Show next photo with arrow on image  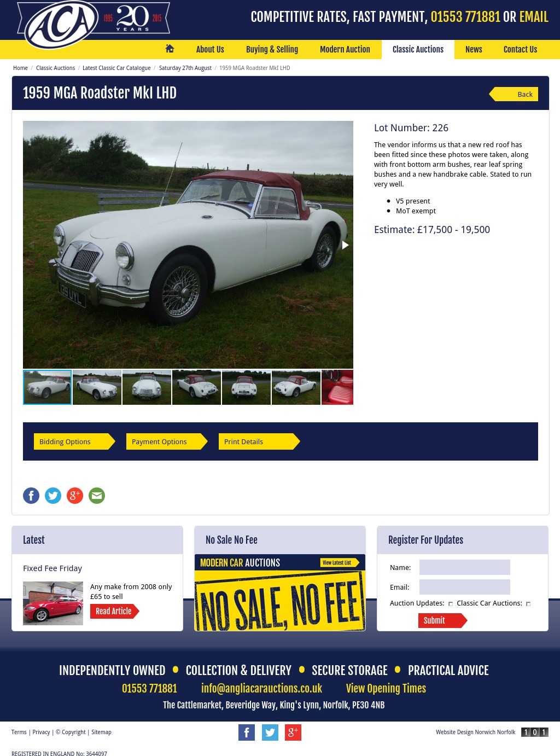point(345,245)
